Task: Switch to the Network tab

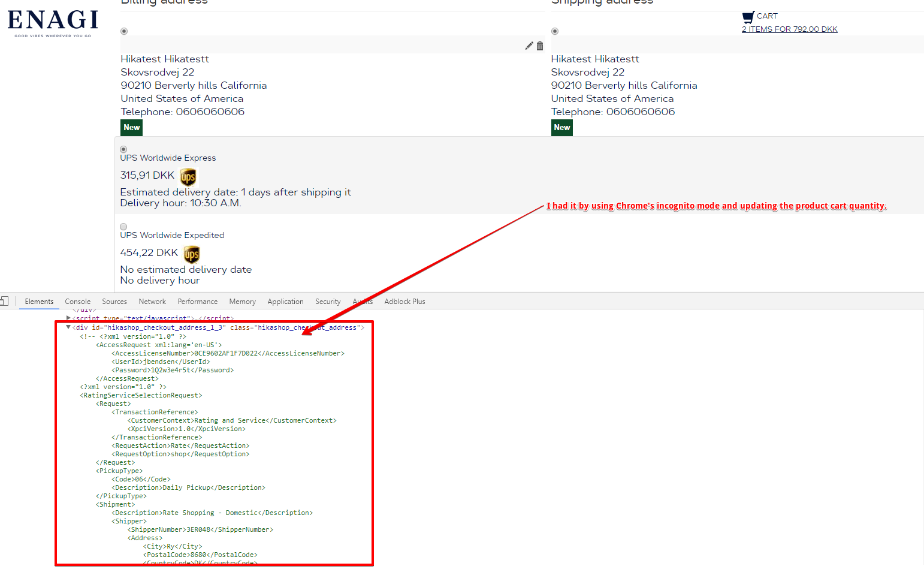Action: (x=152, y=302)
